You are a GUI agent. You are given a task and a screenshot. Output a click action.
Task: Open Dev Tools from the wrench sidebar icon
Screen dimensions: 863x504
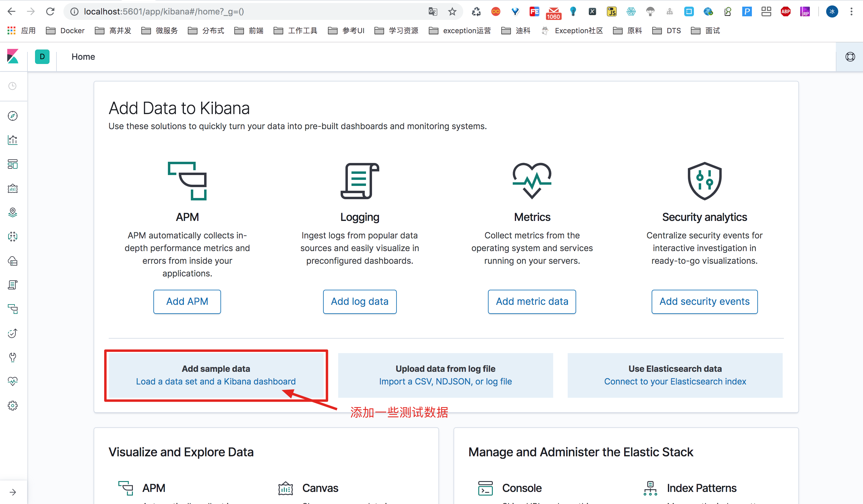tap(13, 357)
